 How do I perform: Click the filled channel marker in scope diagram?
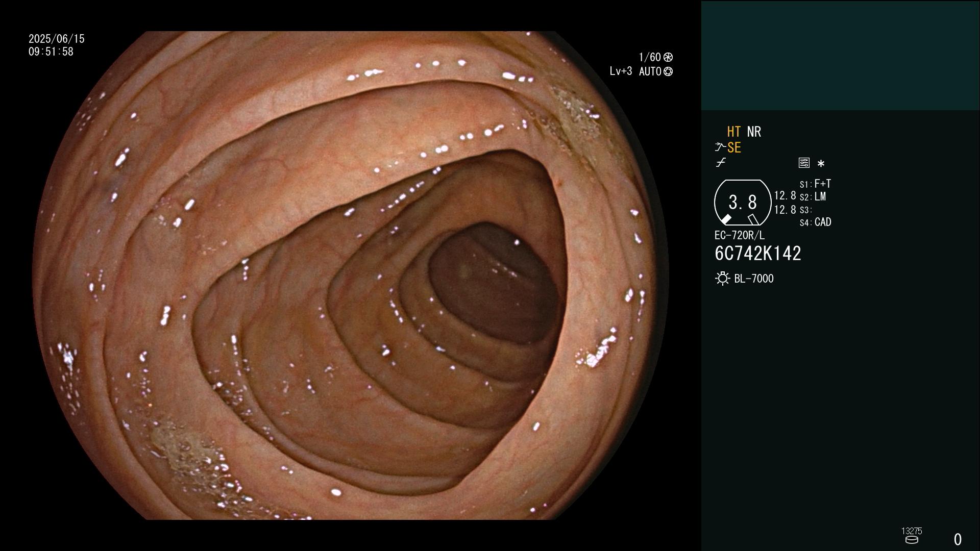pos(726,219)
